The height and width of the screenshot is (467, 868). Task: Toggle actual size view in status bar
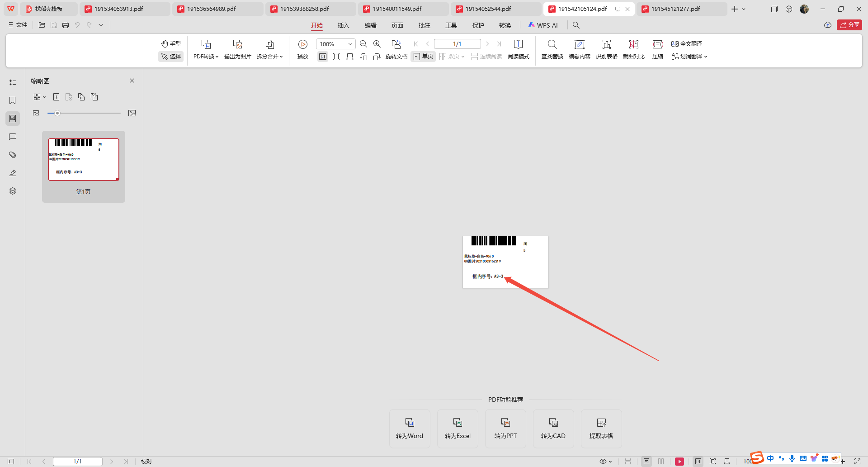click(x=698, y=462)
